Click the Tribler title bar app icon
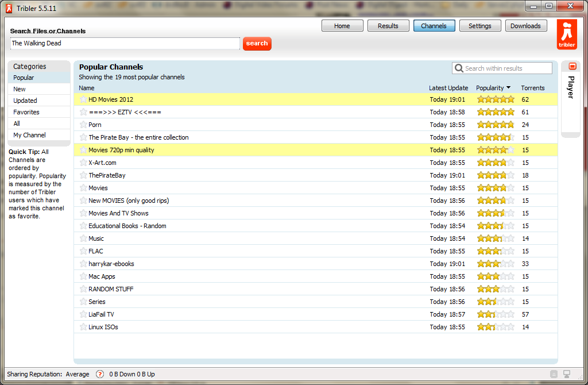588x385 pixels. tap(9, 7)
